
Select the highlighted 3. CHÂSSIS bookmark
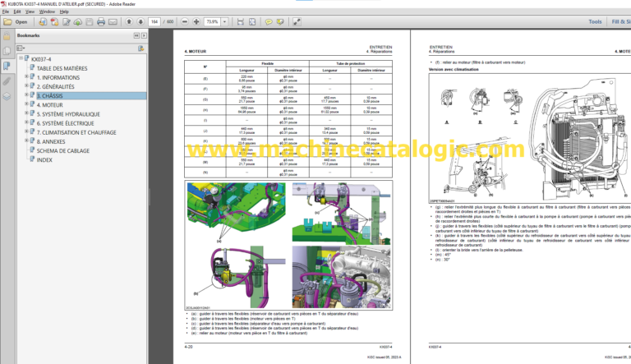(50, 96)
